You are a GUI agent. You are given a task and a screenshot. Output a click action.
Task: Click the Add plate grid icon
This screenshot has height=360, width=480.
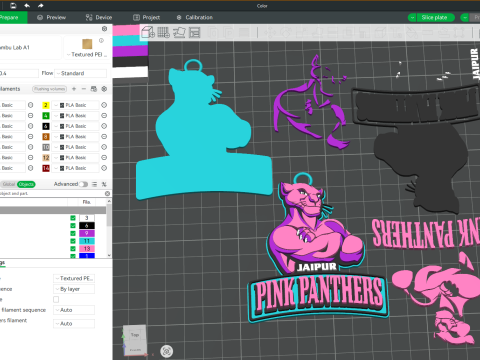pos(163,32)
